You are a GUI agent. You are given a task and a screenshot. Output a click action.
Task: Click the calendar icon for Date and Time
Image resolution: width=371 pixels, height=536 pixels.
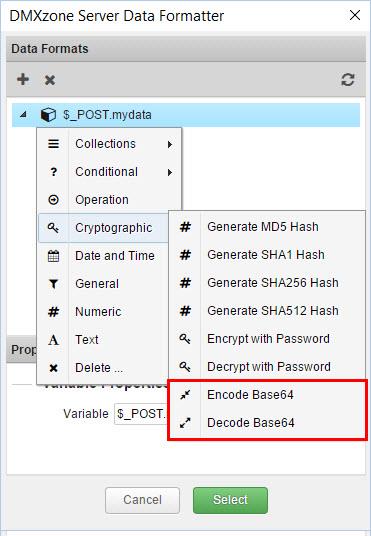(53, 256)
